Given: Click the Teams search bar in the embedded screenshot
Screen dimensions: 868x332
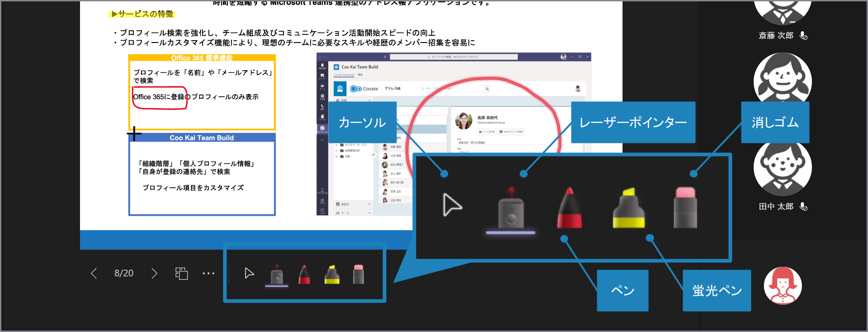Looking at the screenshot, I should coord(454,57).
